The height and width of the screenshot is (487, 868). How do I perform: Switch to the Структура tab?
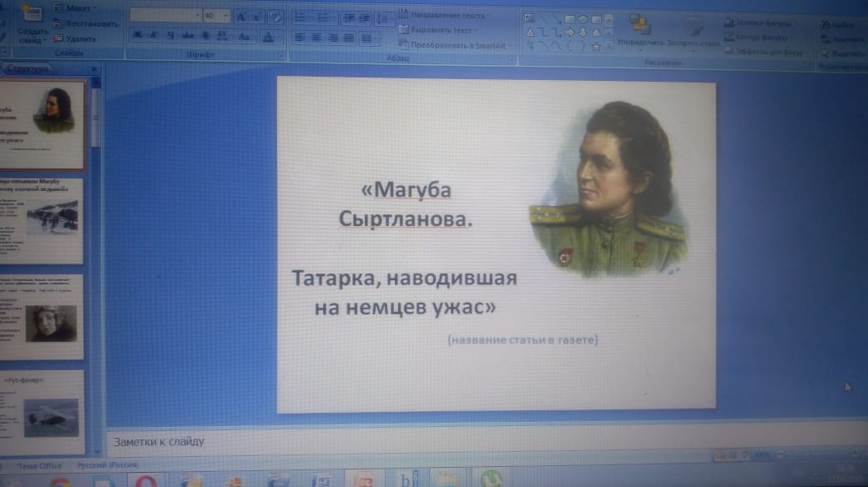pos(28,68)
